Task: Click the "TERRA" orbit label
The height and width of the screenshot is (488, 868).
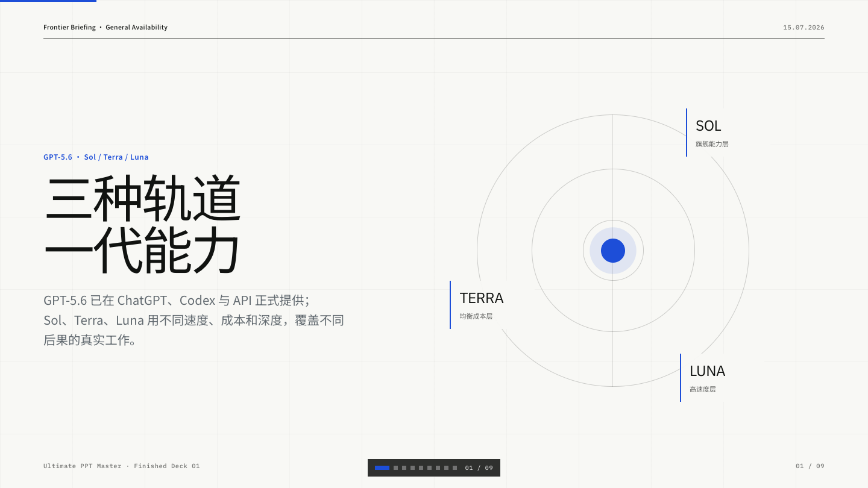Action: point(482,298)
